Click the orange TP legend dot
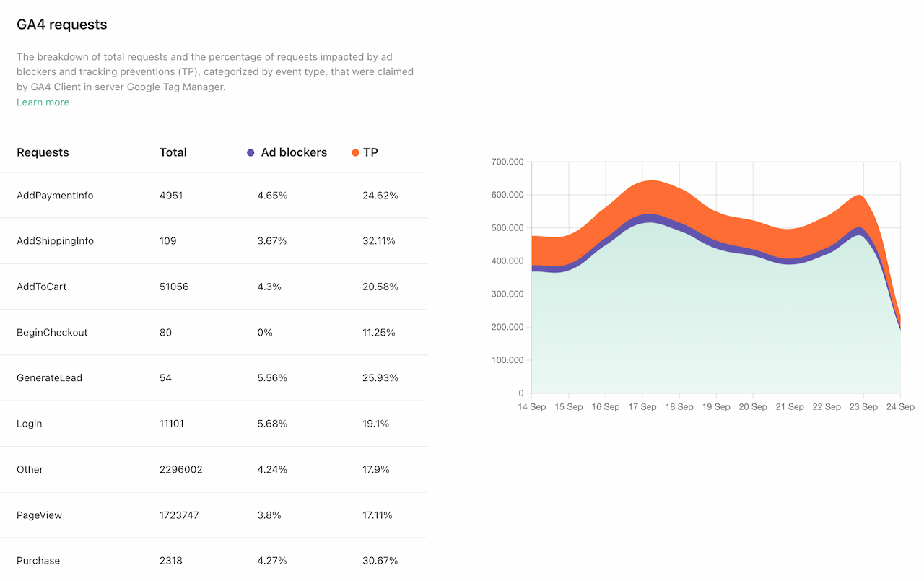 pyautogui.click(x=355, y=153)
